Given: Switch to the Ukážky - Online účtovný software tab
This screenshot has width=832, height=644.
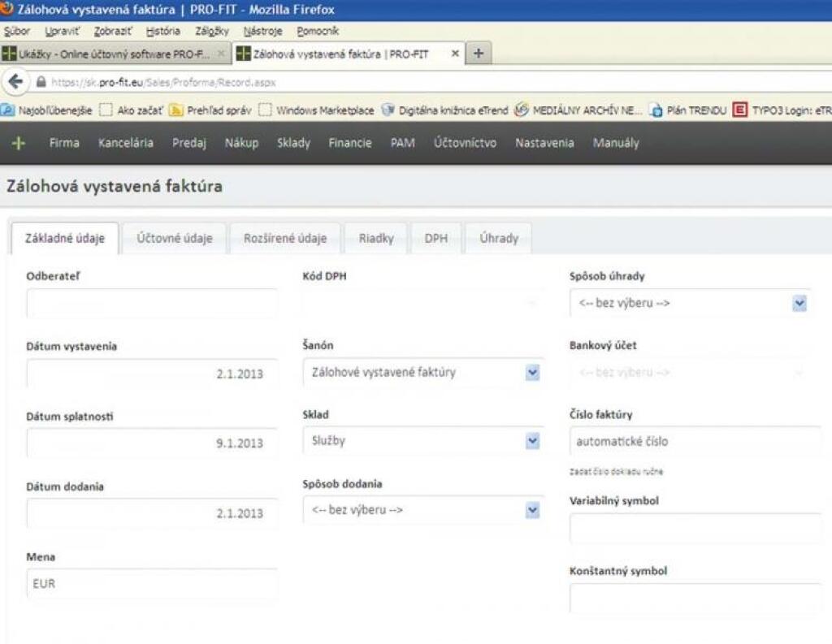Looking at the screenshot, I should coord(115,54).
